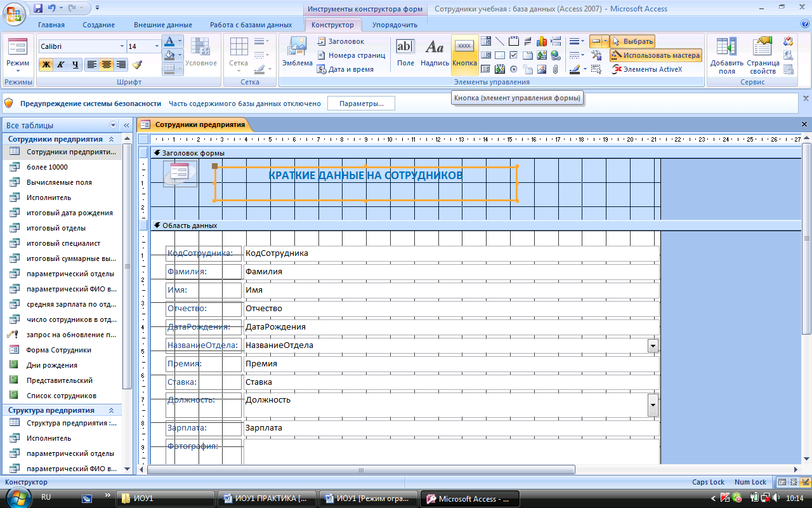Open the Создание ribbon tab
This screenshot has height=508, width=812.
click(x=98, y=25)
